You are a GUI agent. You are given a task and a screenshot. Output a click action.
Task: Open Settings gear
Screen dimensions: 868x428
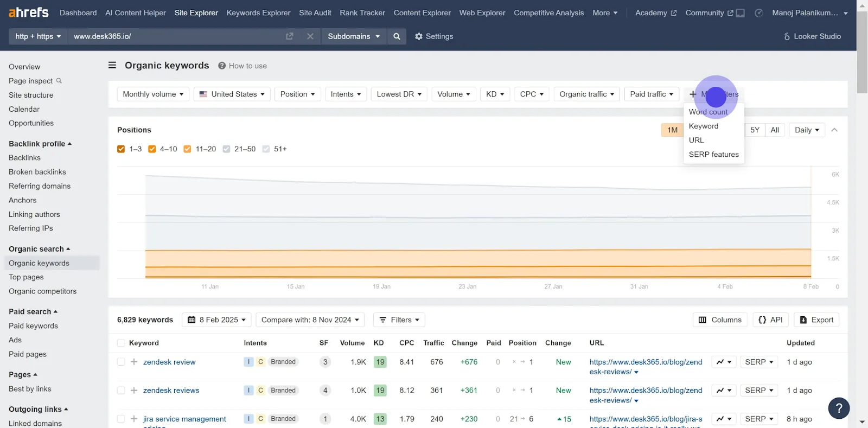pyautogui.click(x=434, y=36)
